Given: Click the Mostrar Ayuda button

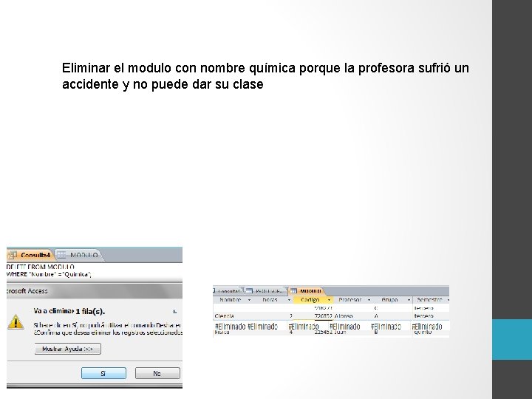Looking at the screenshot, I should pyautogui.click(x=67, y=349).
